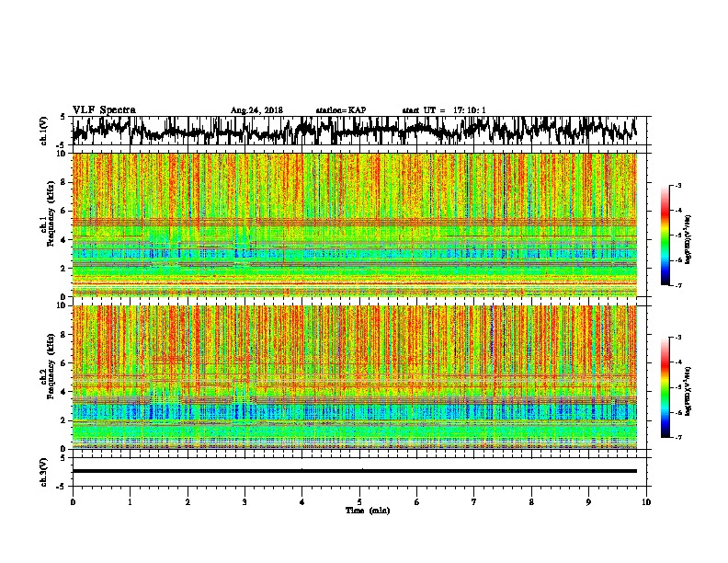
Task: Click the ch.2 frequency axis "8" tick label
Action: click(x=64, y=334)
